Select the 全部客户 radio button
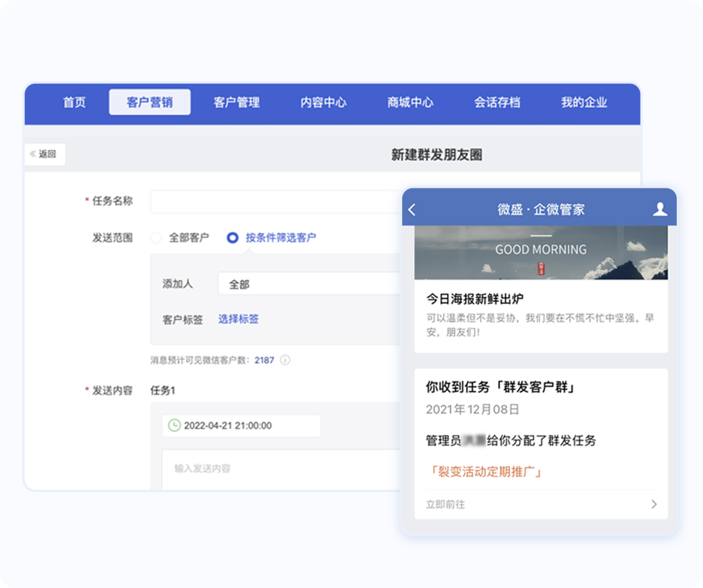 [x=156, y=237]
